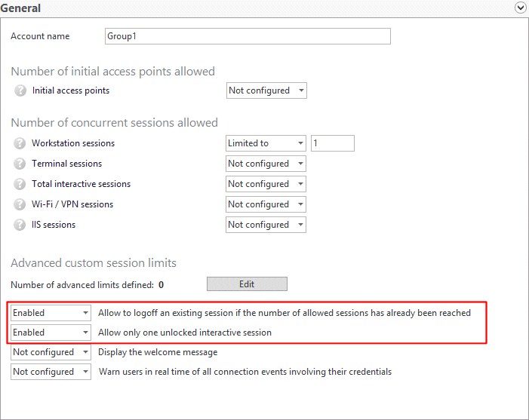This screenshot has width=529, height=420.
Task: Collapse the General section chevron
Action: pos(519,8)
